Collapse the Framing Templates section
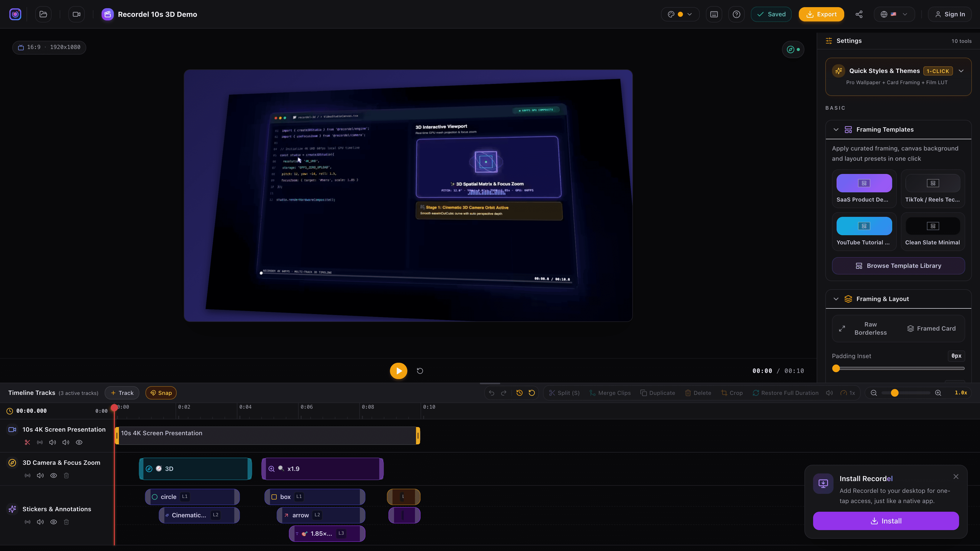Viewport: 980px width, 551px height. click(x=836, y=130)
